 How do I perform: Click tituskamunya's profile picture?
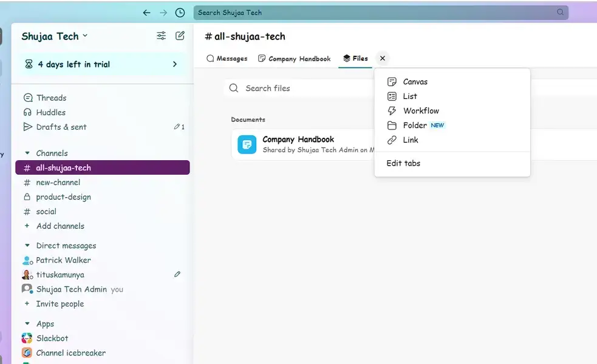[27, 275]
